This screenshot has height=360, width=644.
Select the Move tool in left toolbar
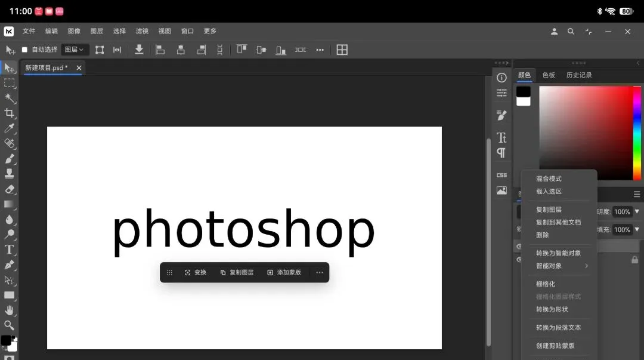click(9, 67)
